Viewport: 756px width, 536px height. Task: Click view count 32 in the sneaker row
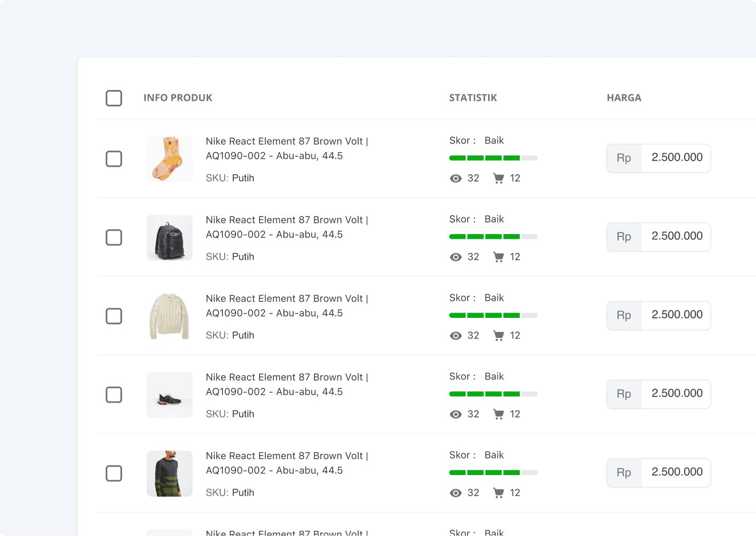click(473, 414)
